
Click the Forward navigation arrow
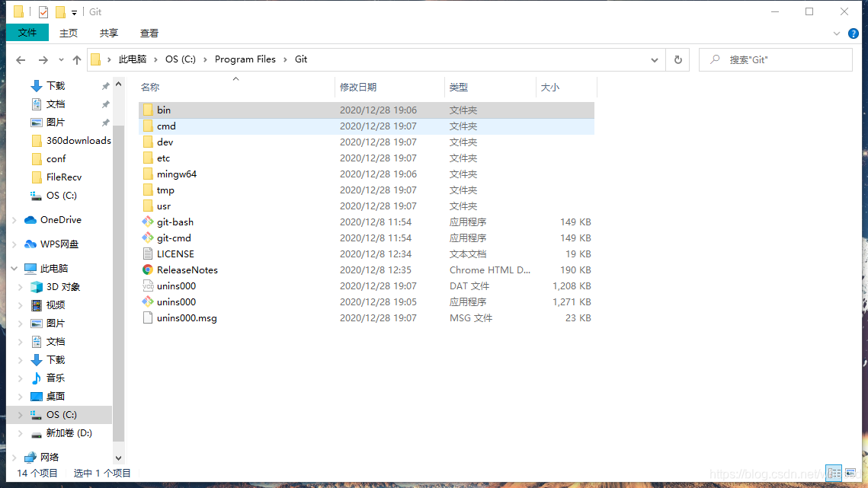coord(43,59)
